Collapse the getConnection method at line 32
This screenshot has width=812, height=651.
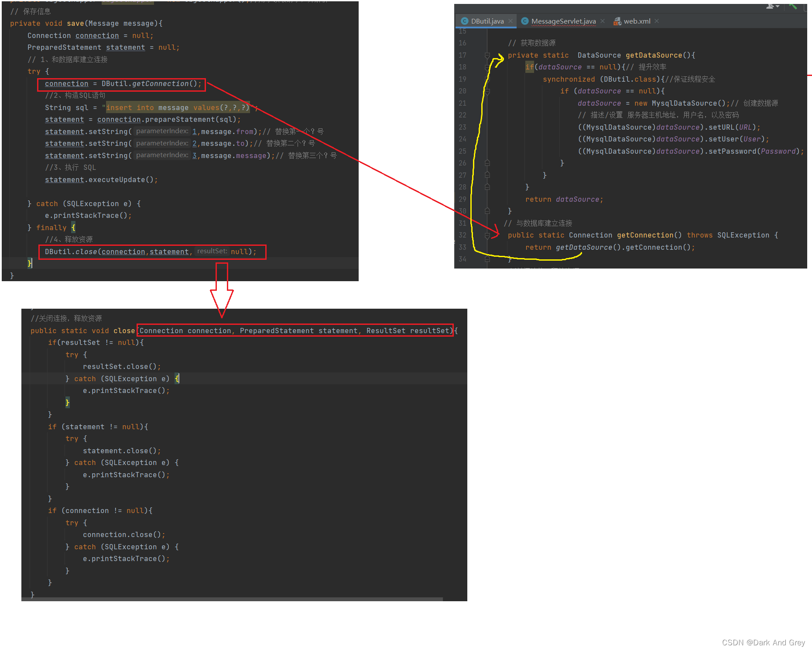coord(487,235)
